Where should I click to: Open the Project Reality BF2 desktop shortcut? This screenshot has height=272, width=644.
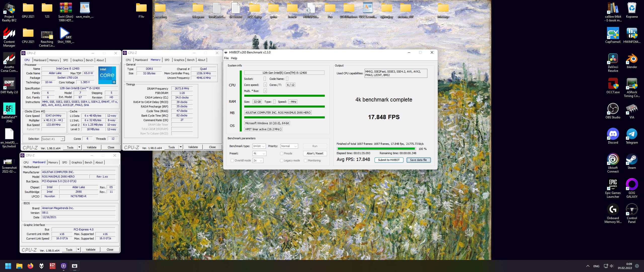(x=9, y=12)
